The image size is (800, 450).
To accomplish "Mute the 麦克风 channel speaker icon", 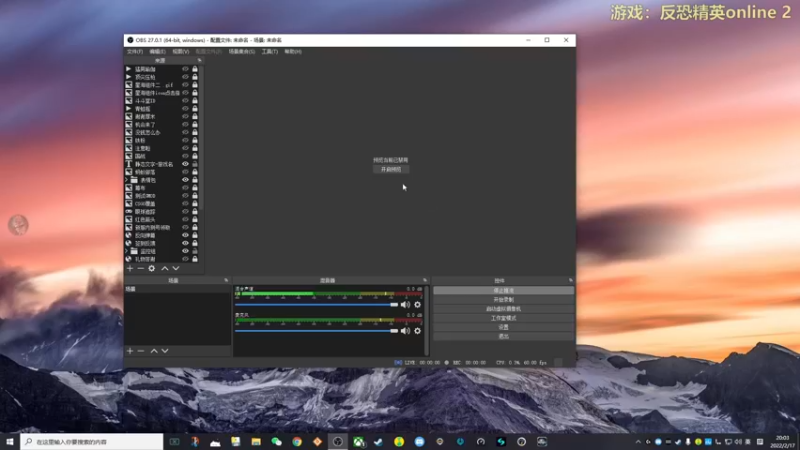I will tap(405, 331).
